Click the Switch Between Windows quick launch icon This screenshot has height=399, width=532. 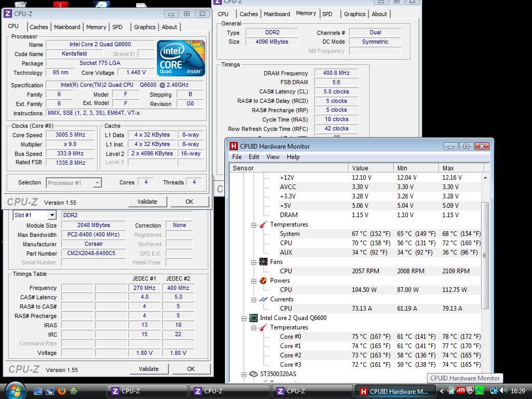pos(50,391)
